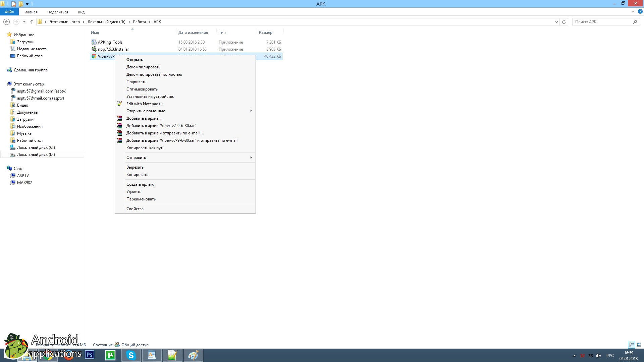This screenshot has width=644, height=362.
Task: Choose 'Декомпилировать' from context menu
Action: pos(143,67)
